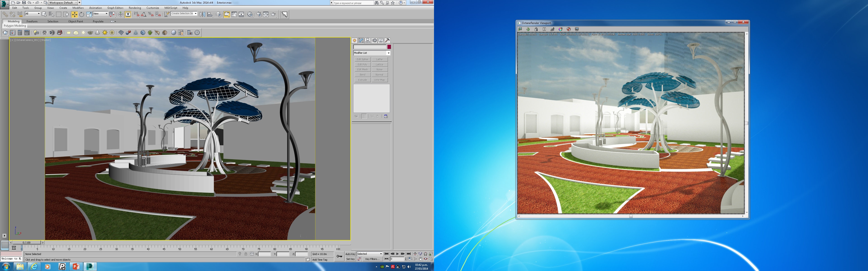Switch to the Freeform ribbon tab
Screen dimensions: 868x271
(x=32, y=21)
